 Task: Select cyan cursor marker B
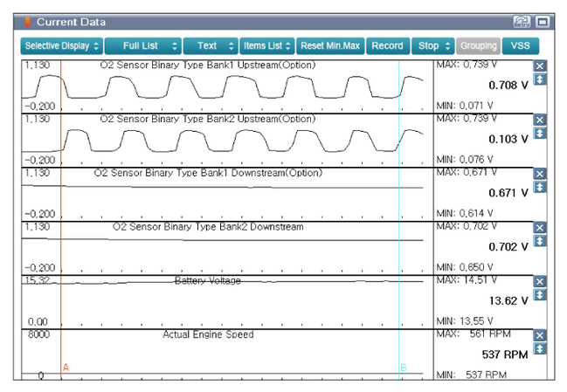tap(404, 368)
